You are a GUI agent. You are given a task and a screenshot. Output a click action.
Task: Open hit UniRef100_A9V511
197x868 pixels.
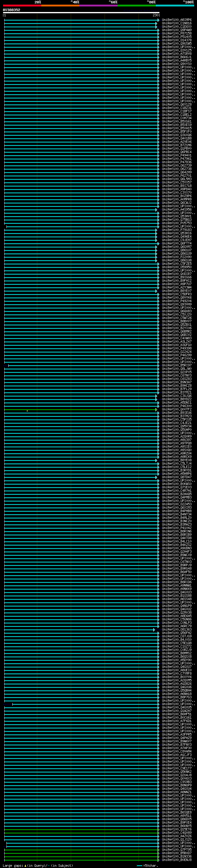(177, 816)
